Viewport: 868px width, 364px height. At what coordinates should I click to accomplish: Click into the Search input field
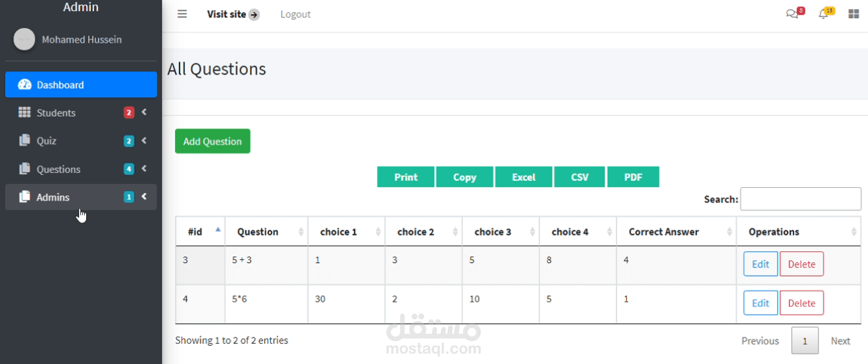pos(800,199)
